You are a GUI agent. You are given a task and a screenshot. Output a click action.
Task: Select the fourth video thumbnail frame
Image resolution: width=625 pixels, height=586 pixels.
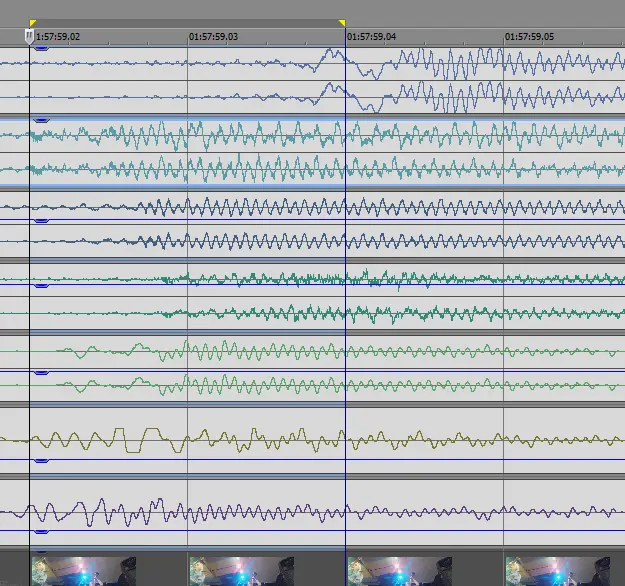[x=555, y=571]
